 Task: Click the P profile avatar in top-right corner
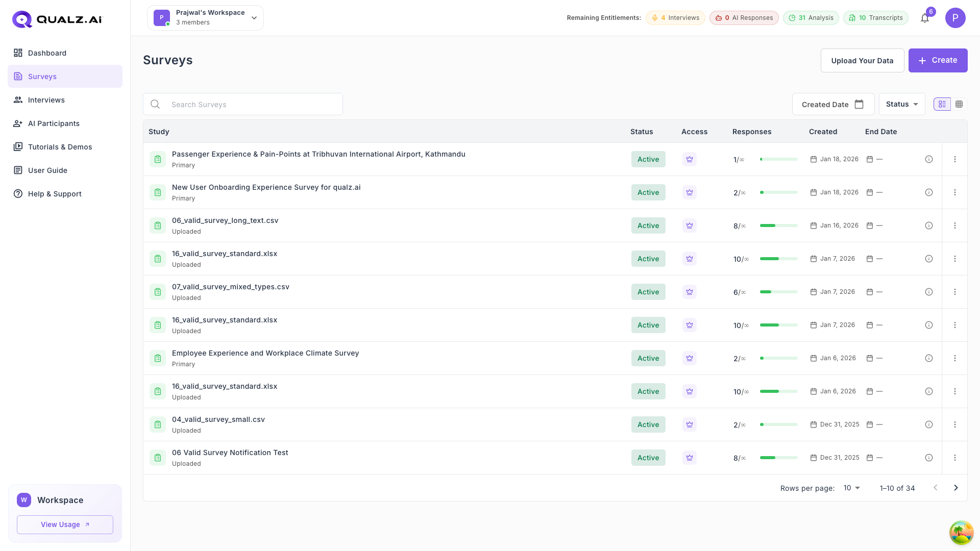[x=955, y=18]
